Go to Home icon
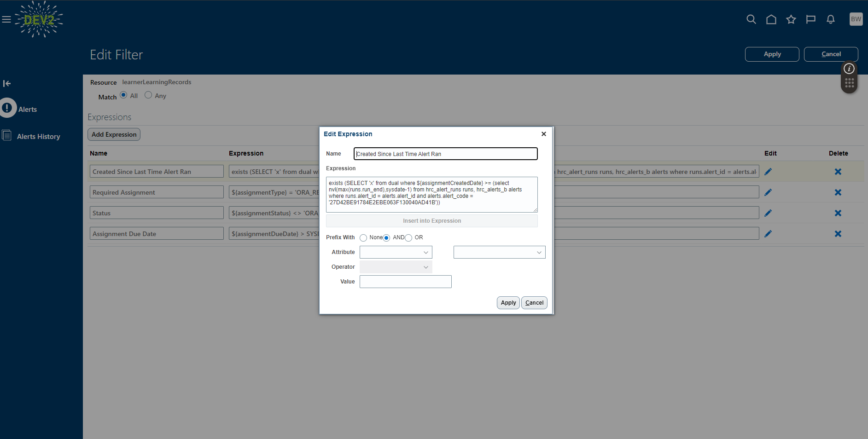This screenshot has width=868, height=439. (771, 19)
